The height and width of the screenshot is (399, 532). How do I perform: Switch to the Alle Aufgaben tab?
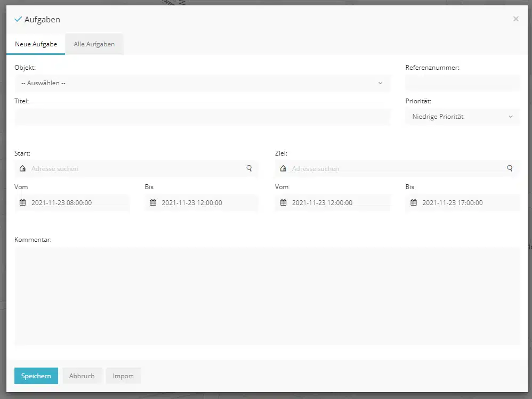pyautogui.click(x=94, y=44)
